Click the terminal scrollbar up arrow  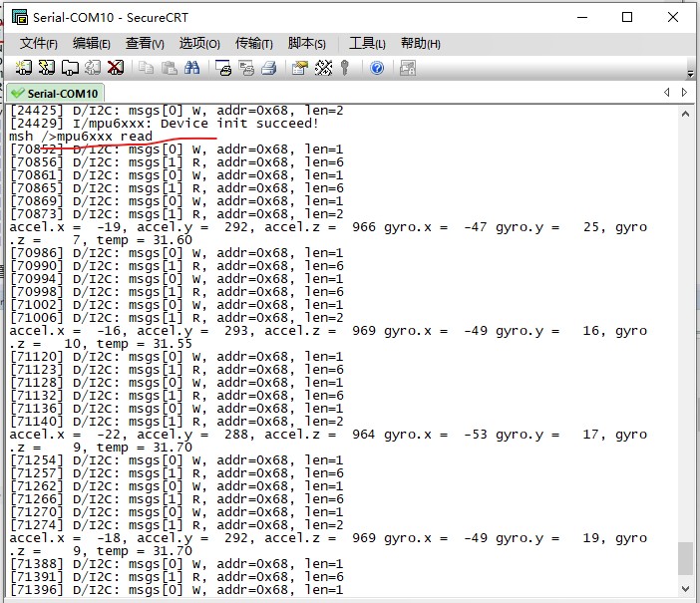[685, 114]
